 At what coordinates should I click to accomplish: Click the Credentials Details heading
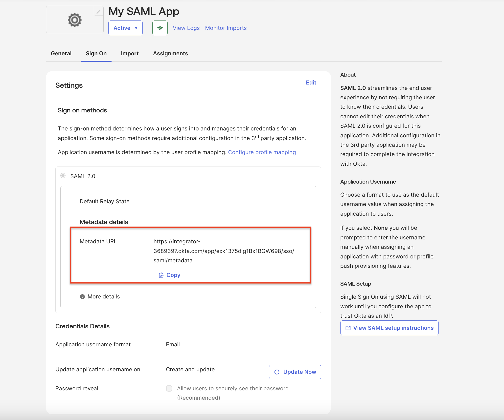[82, 326]
